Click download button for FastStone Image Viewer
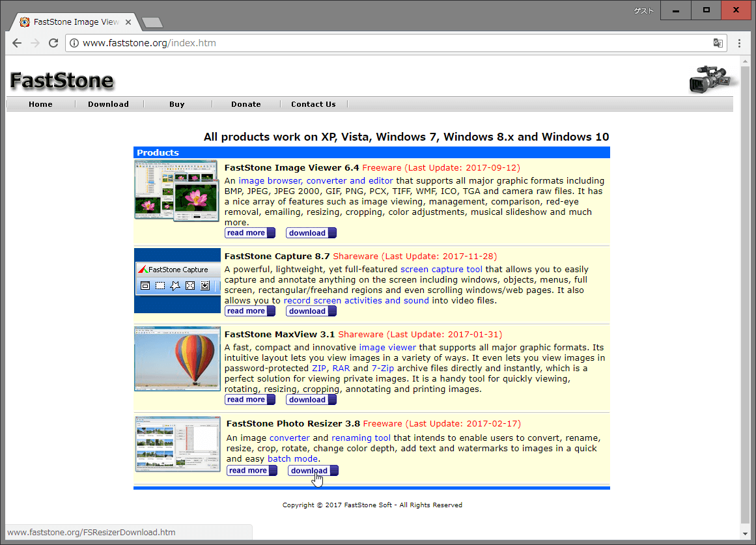Screen dimensions: 756x545 [311, 233]
